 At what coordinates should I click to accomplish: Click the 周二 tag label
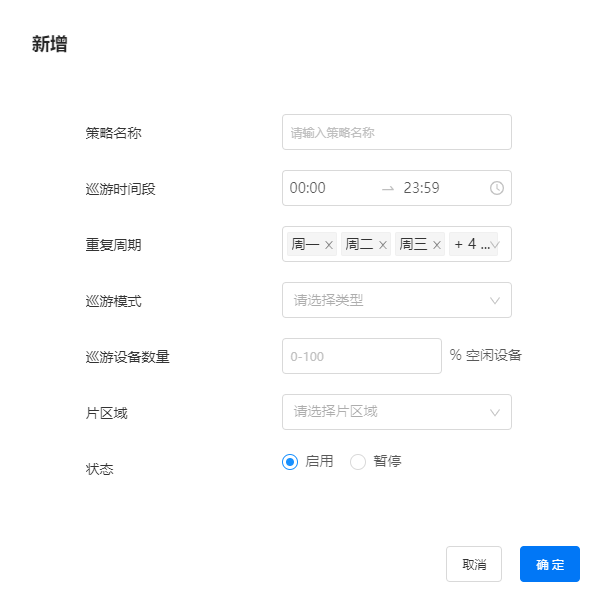[359, 244]
